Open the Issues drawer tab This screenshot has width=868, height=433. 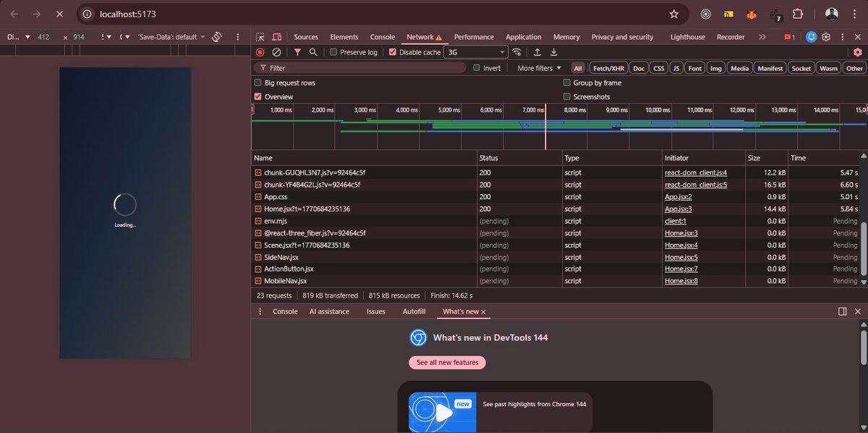[376, 311]
